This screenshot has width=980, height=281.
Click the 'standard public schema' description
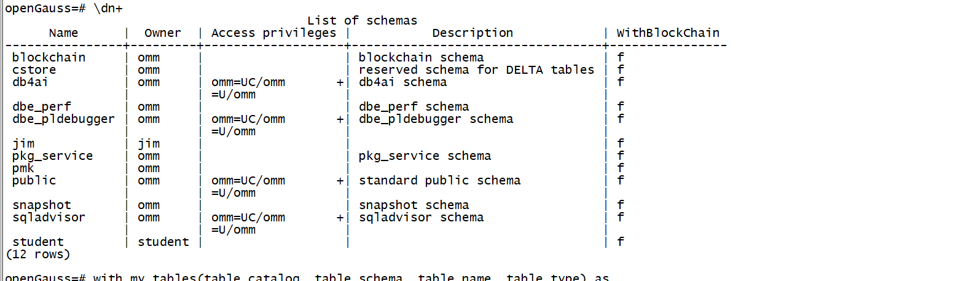pyautogui.click(x=439, y=181)
